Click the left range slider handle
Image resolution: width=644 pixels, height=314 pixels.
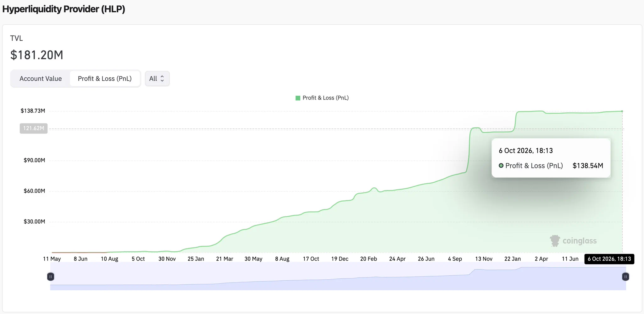click(x=51, y=277)
